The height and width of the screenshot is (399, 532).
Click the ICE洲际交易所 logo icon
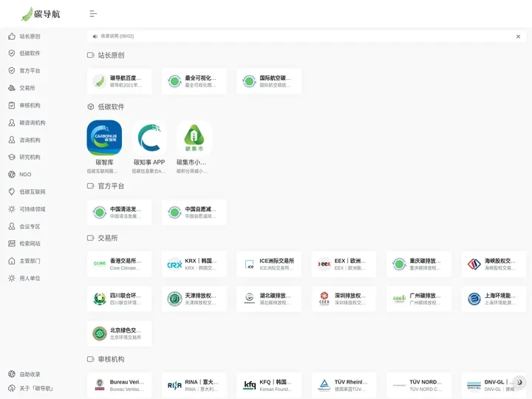pos(250,264)
